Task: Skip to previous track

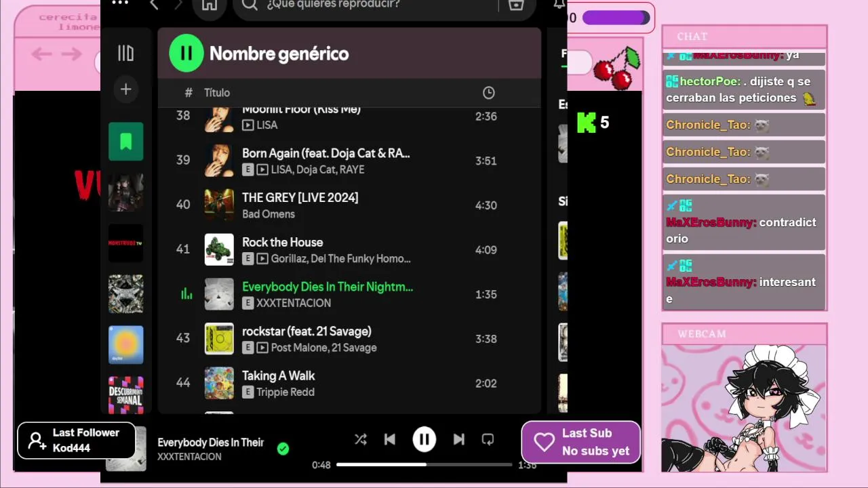Action: coord(390,440)
